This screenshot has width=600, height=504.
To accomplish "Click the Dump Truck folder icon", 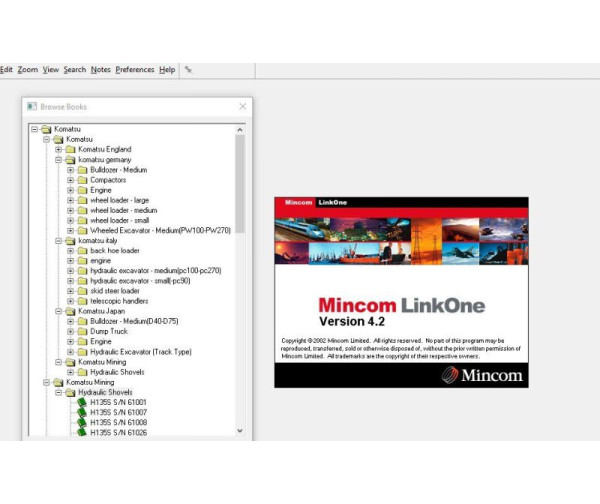I will tap(82, 331).
